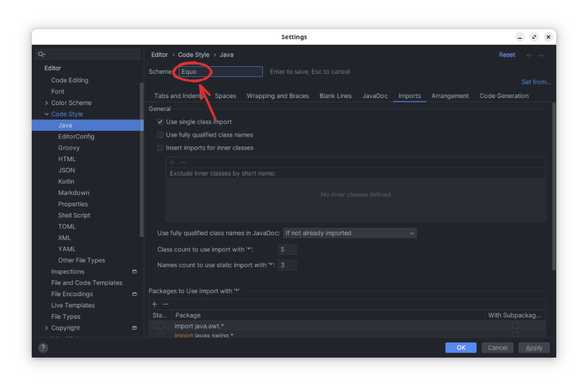588x392 pixels.
Task: Select Properties code style
Action: point(73,204)
